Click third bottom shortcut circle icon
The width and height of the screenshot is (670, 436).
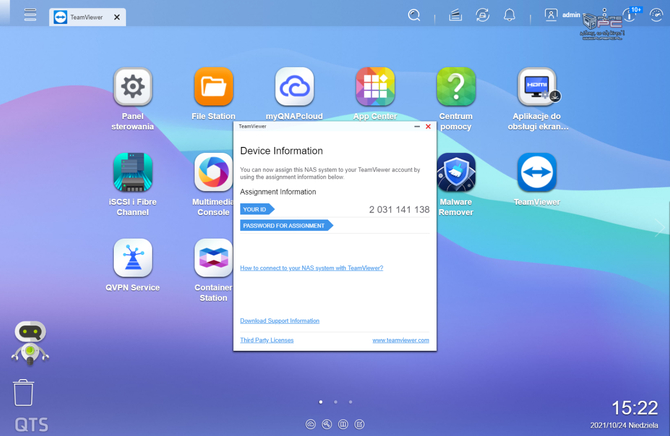[x=343, y=424]
